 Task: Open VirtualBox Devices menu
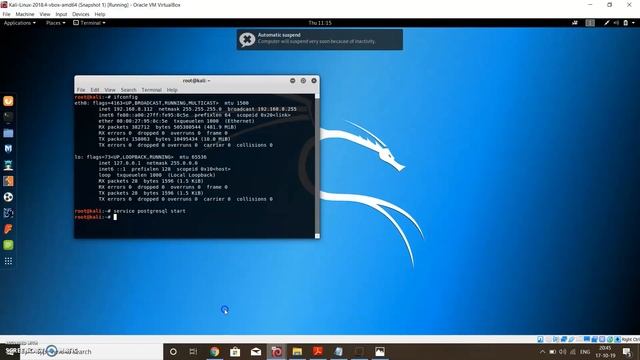coord(81,14)
